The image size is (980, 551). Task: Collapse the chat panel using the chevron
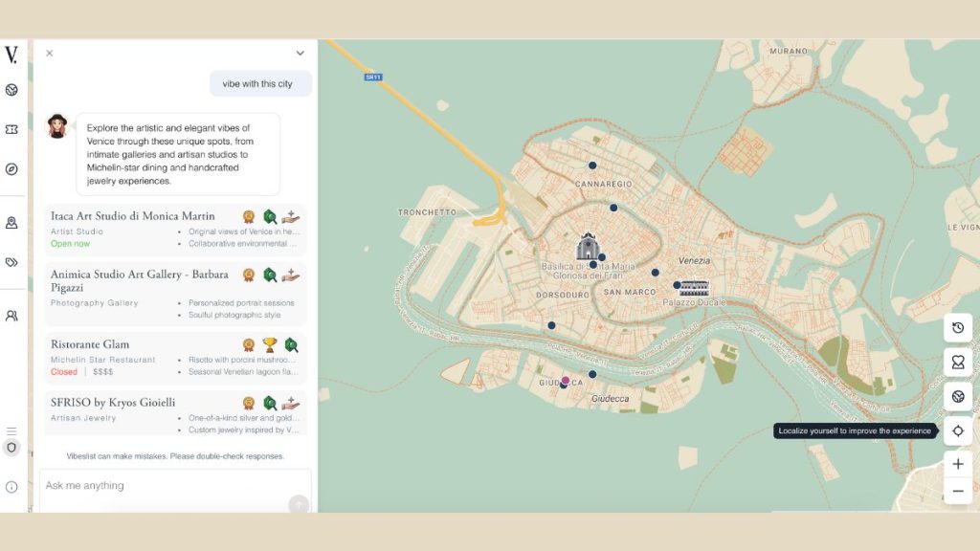click(300, 54)
